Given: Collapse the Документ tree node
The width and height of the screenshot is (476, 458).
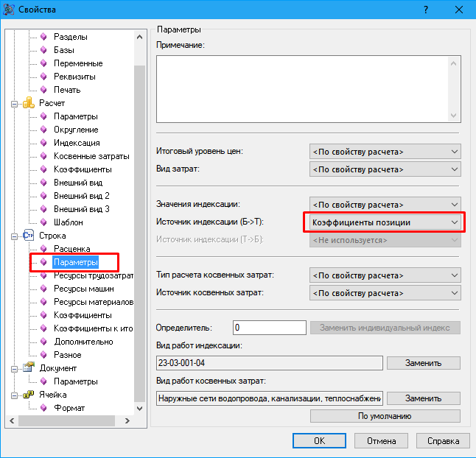Looking at the screenshot, I should point(14,369).
